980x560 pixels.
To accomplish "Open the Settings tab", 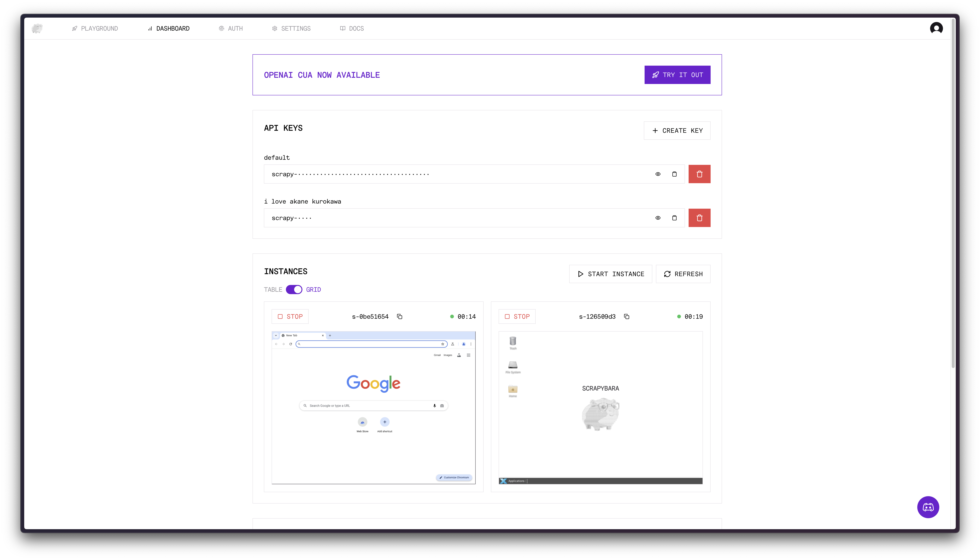I will coord(291,28).
